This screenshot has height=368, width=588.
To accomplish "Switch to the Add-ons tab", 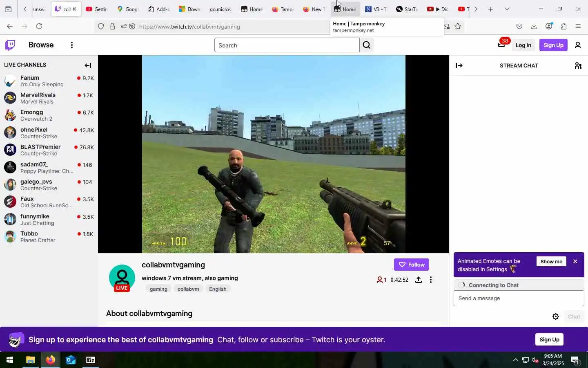I will [159, 9].
